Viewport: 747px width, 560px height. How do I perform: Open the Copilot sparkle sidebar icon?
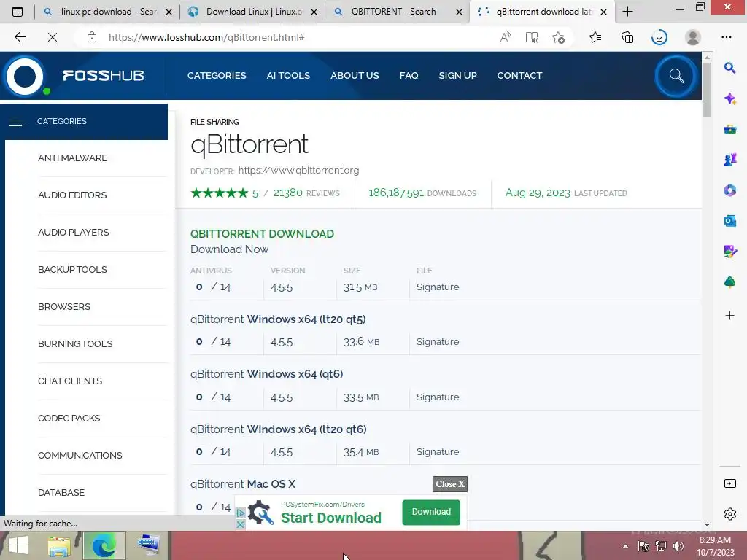(x=729, y=98)
